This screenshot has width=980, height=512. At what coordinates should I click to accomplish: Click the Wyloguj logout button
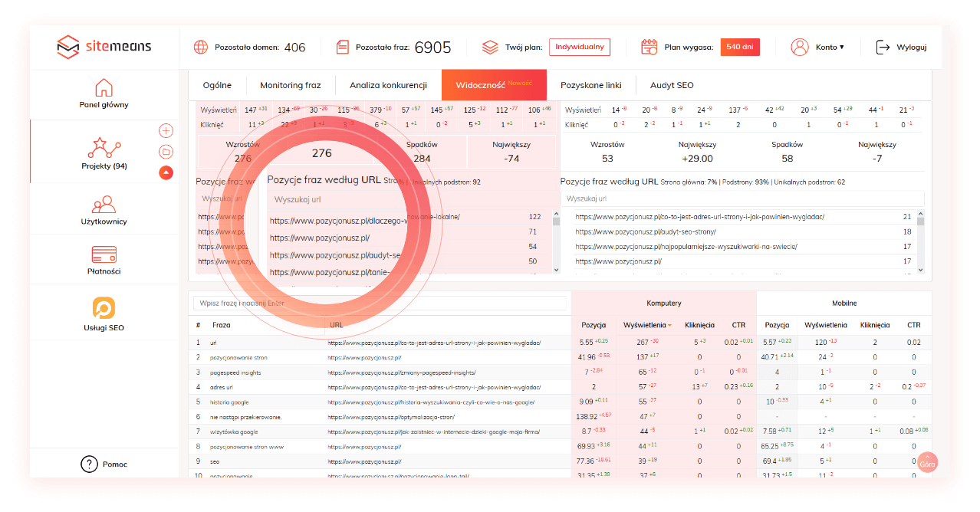coord(902,48)
